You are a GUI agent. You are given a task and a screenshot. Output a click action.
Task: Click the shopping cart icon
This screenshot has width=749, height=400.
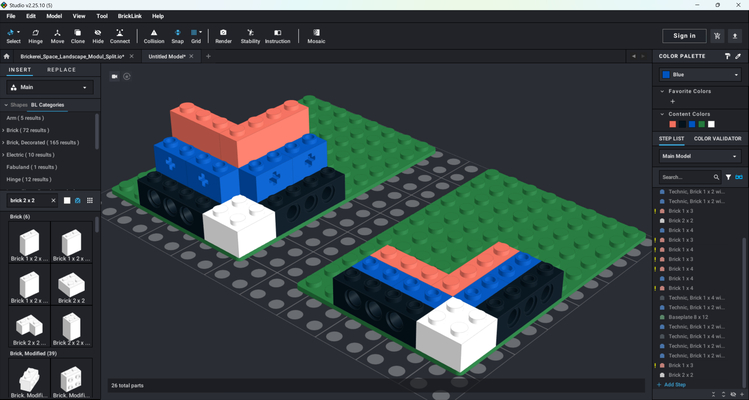click(x=717, y=36)
